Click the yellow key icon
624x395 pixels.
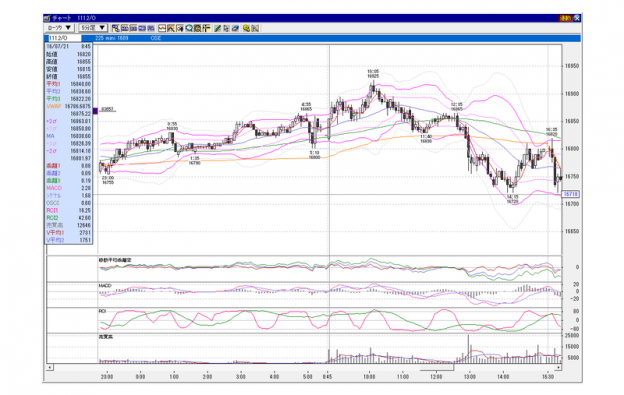pyautogui.click(x=246, y=28)
